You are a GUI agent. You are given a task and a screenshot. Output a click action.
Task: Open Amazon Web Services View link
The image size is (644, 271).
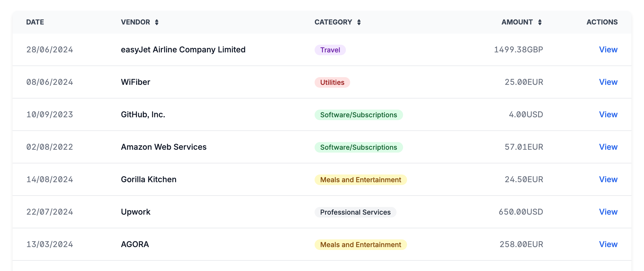[608, 147]
